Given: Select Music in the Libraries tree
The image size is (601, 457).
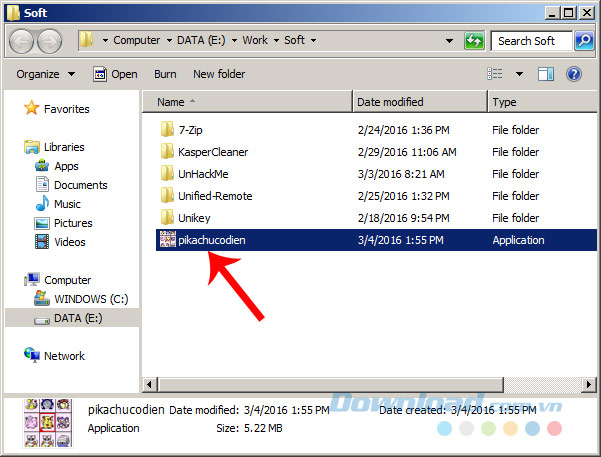Looking at the screenshot, I should [67, 204].
